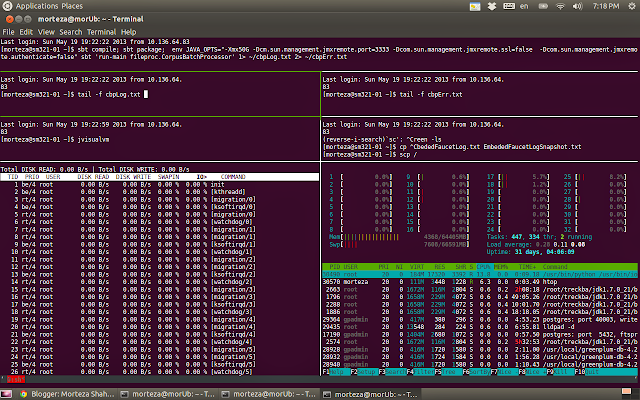The height and width of the screenshot is (400, 640).
Task: Open the terminal View menu
Action: [46, 32]
